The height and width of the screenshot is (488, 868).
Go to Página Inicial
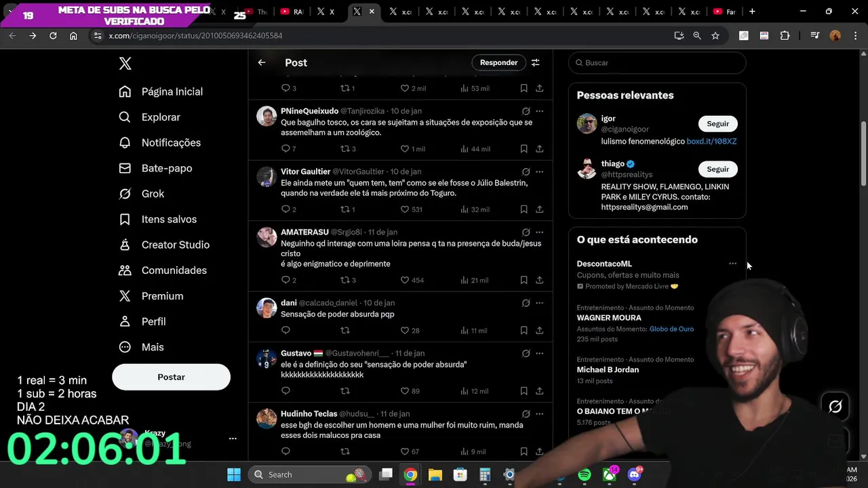point(161,91)
